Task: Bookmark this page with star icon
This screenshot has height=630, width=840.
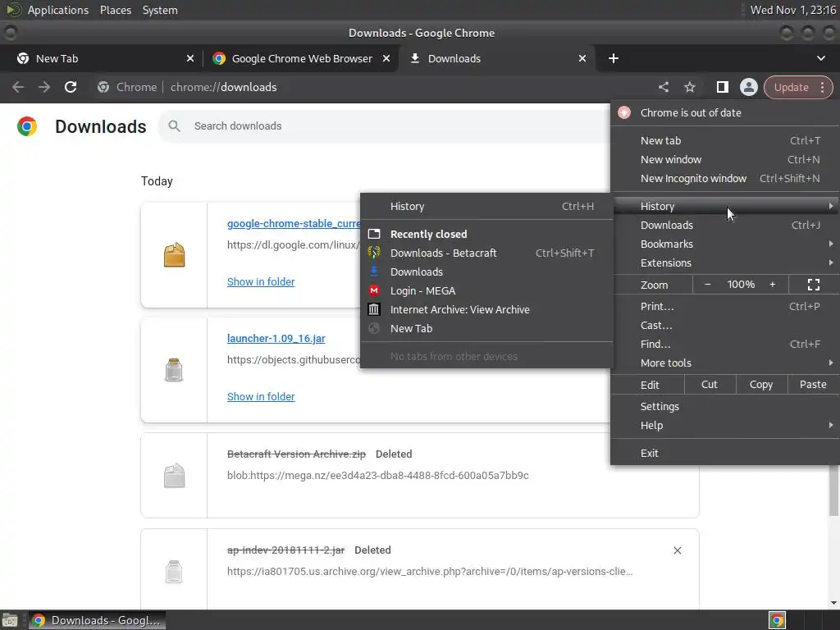Action: click(689, 87)
